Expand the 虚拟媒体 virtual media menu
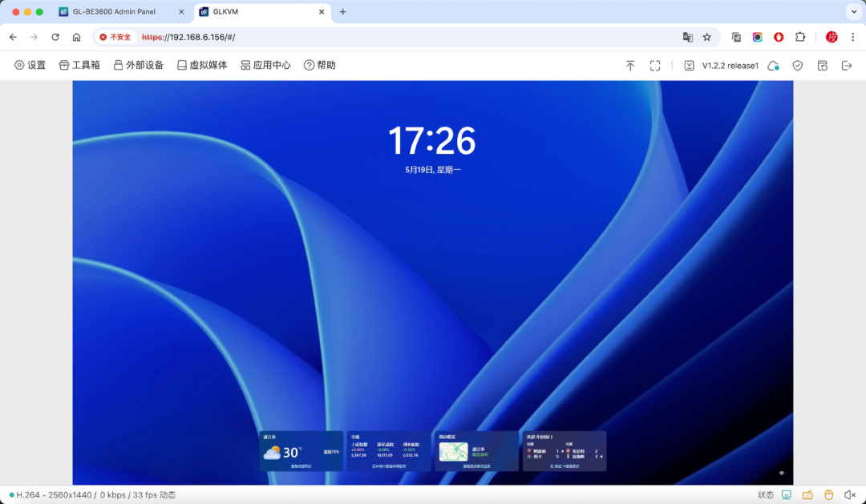 (202, 66)
